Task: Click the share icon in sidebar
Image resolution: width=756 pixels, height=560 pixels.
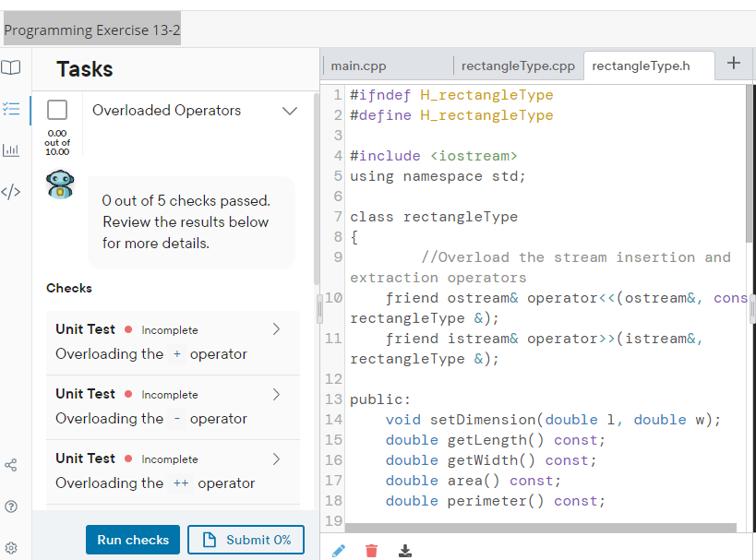Action: coord(12,466)
